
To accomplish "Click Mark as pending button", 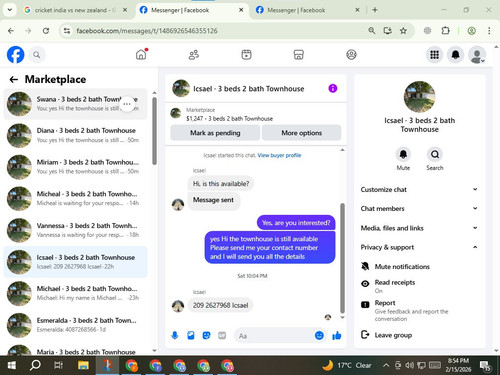I will [215, 133].
